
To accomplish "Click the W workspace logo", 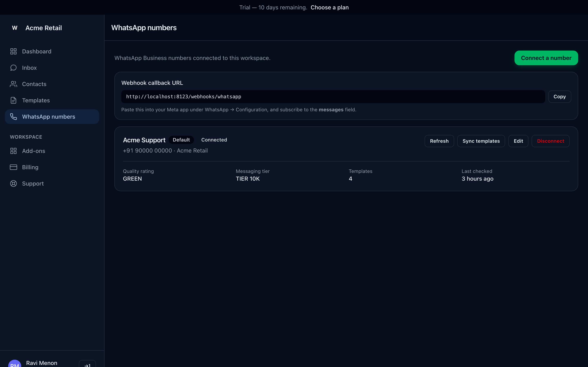I will click(14, 28).
